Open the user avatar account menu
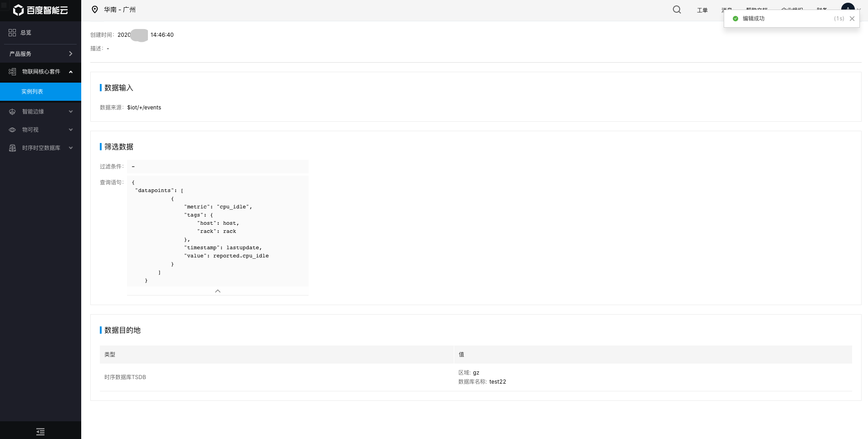 pos(848,8)
